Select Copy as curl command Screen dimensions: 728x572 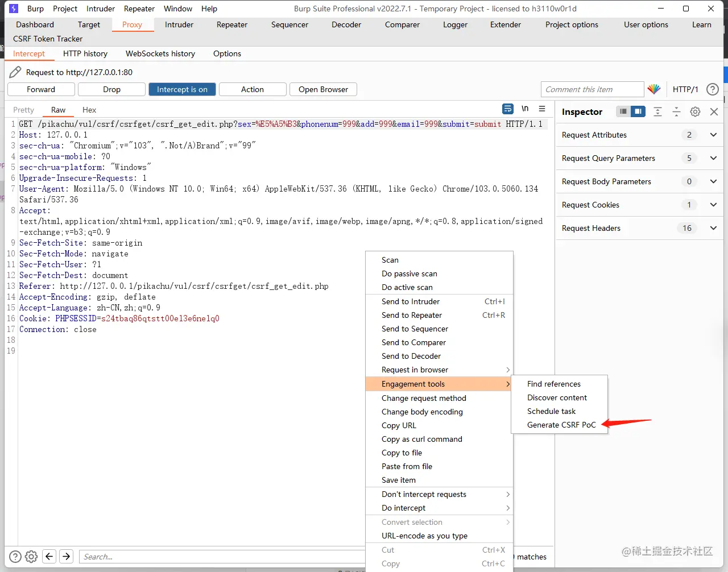(439, 439)
